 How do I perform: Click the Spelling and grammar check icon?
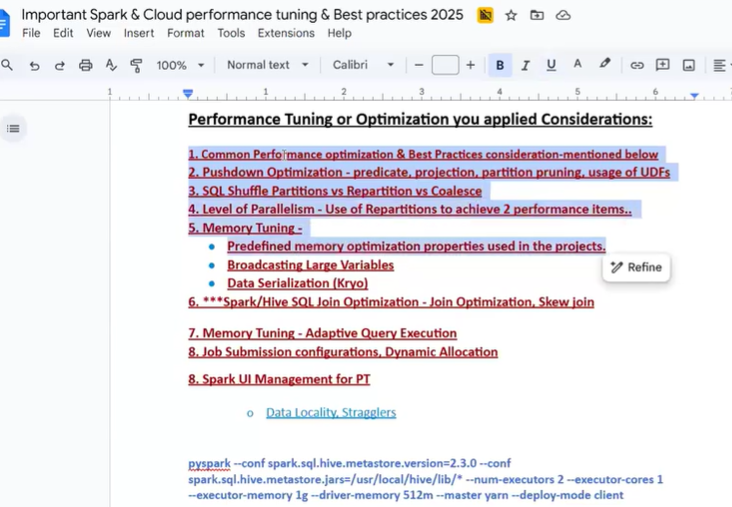tap(111, 65)
